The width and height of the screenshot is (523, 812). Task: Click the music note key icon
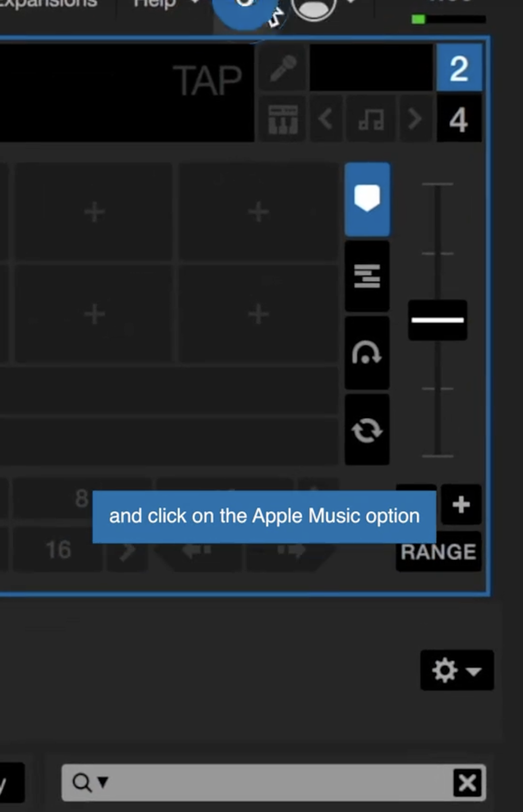pos(371,119)
